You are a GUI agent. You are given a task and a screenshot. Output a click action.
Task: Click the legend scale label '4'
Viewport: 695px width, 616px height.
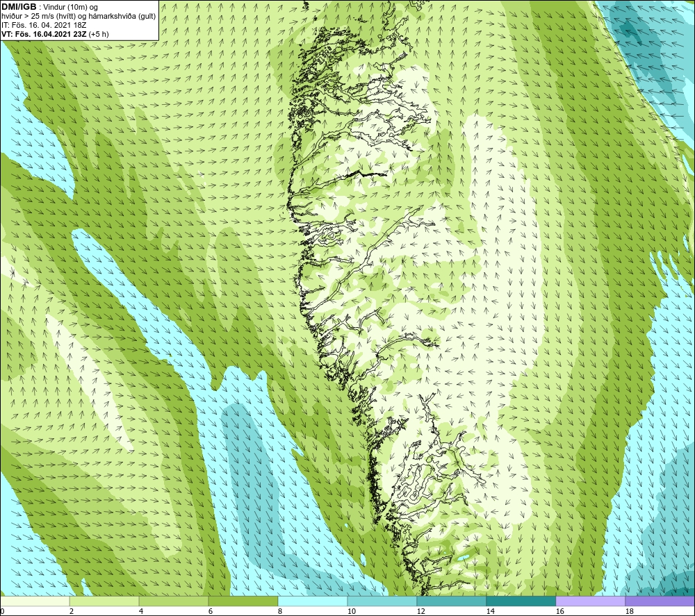pos(141,612)
